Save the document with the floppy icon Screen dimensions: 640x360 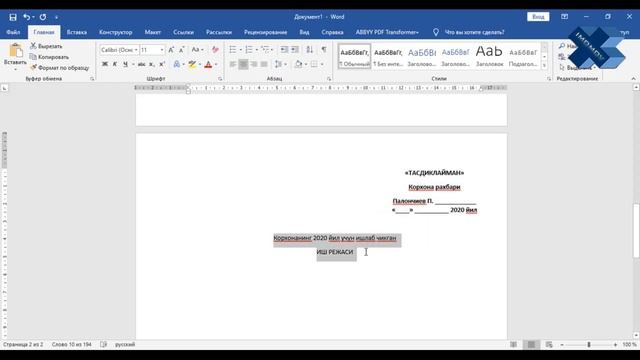pyautogui.click(x=13, y=17)
